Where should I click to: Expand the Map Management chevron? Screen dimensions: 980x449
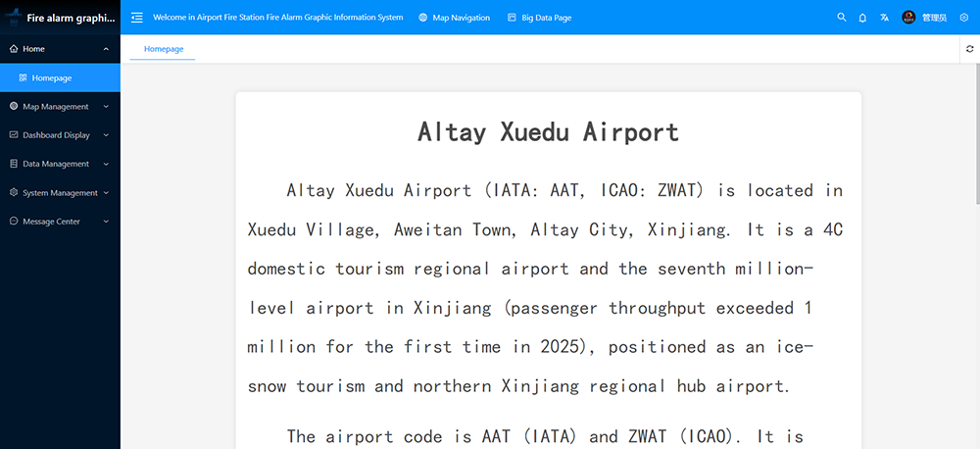[106, 106]
